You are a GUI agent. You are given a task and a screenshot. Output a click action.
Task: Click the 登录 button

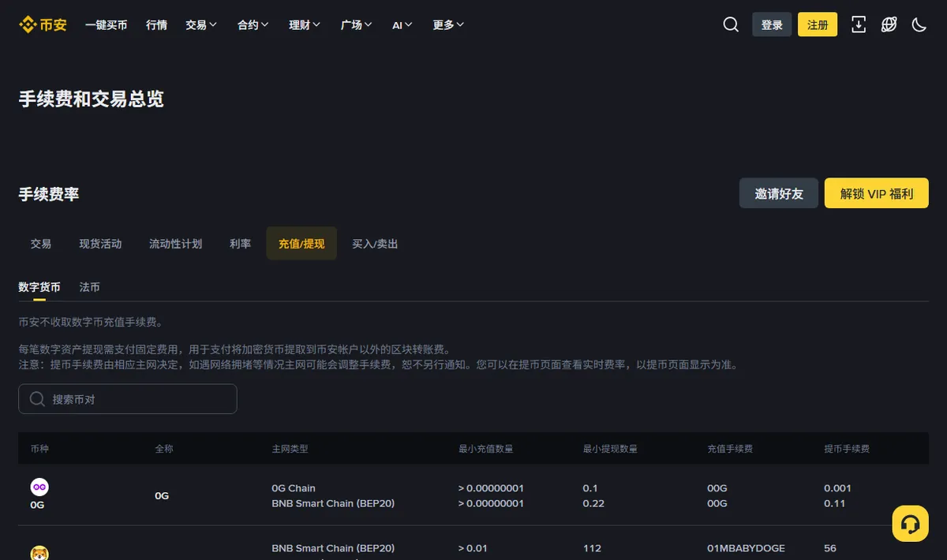[x=772, y=24]
